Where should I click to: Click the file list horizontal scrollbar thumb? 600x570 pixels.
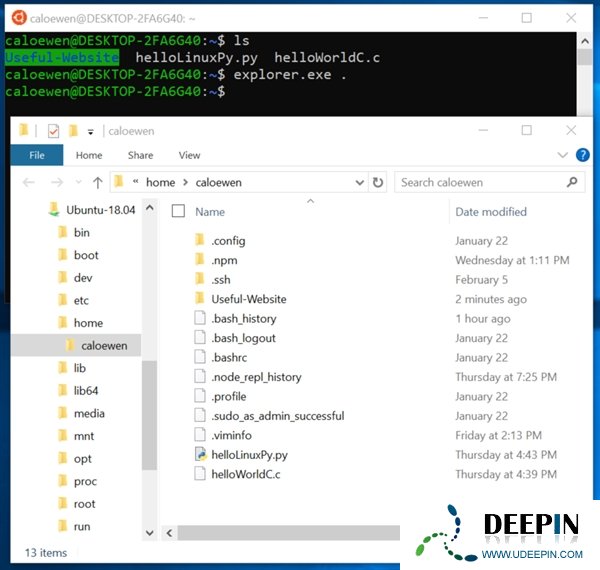pyautogui.click(x=289, y=533)
